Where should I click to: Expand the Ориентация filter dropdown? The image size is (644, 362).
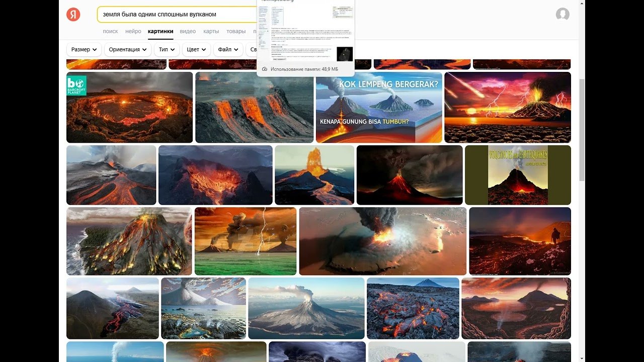click(128, 49)
